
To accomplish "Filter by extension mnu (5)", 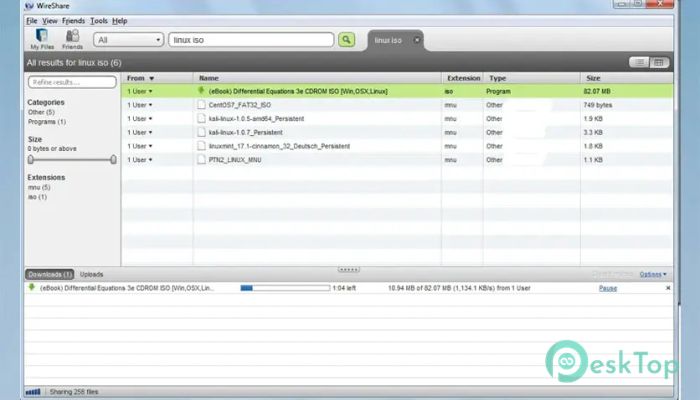I will 39,188.
